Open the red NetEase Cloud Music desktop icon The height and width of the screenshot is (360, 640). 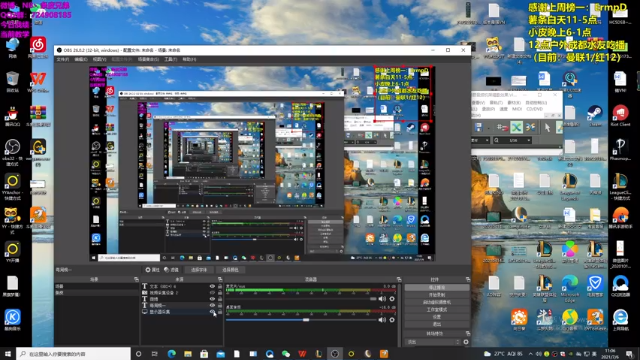38,47
